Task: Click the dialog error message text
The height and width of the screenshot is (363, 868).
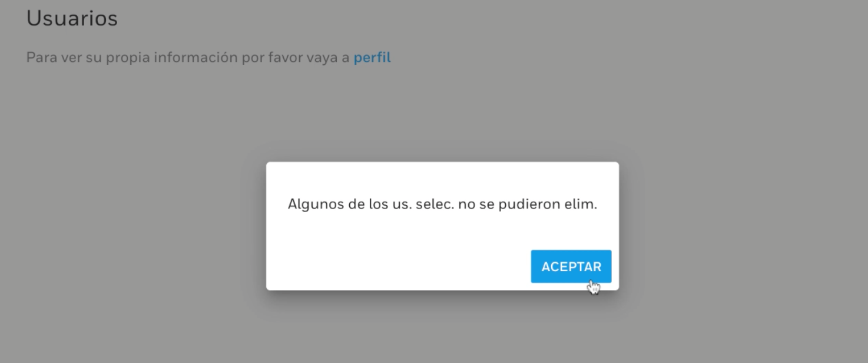Action: (x=442, y=204)
